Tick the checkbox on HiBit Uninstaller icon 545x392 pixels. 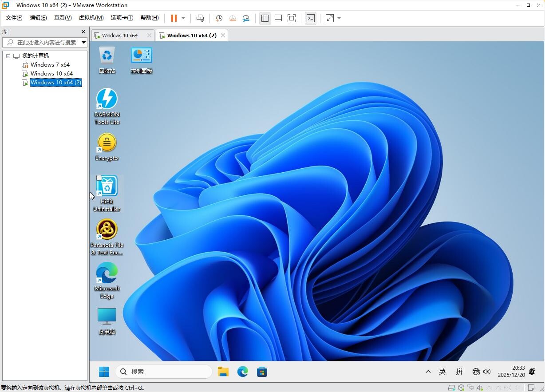click(99, 178)
